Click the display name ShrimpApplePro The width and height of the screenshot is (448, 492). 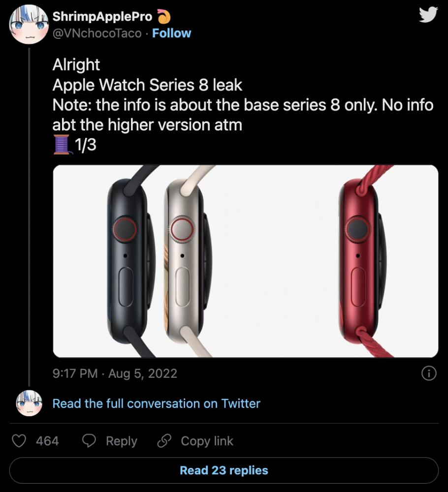101,16
